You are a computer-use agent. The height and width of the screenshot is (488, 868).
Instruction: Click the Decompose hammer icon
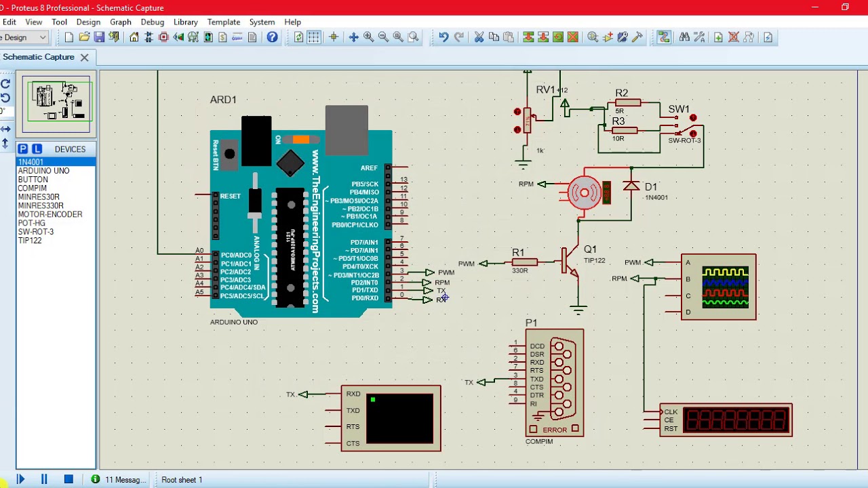click(637, 37)
